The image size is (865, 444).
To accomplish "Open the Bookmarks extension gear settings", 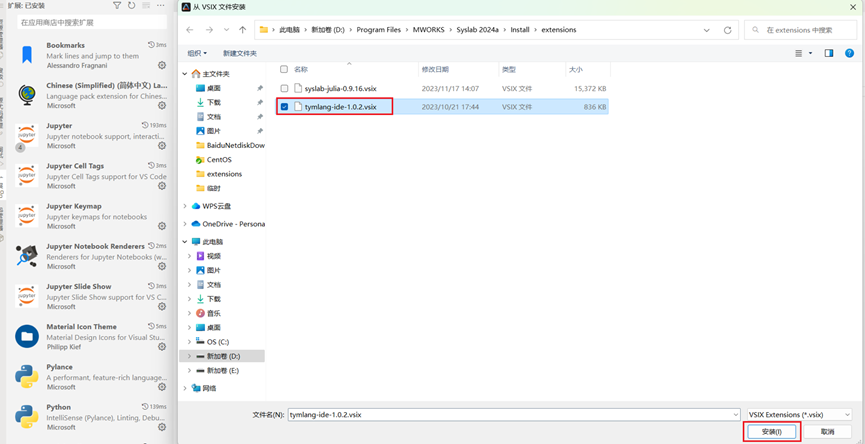I will (162, 65).
